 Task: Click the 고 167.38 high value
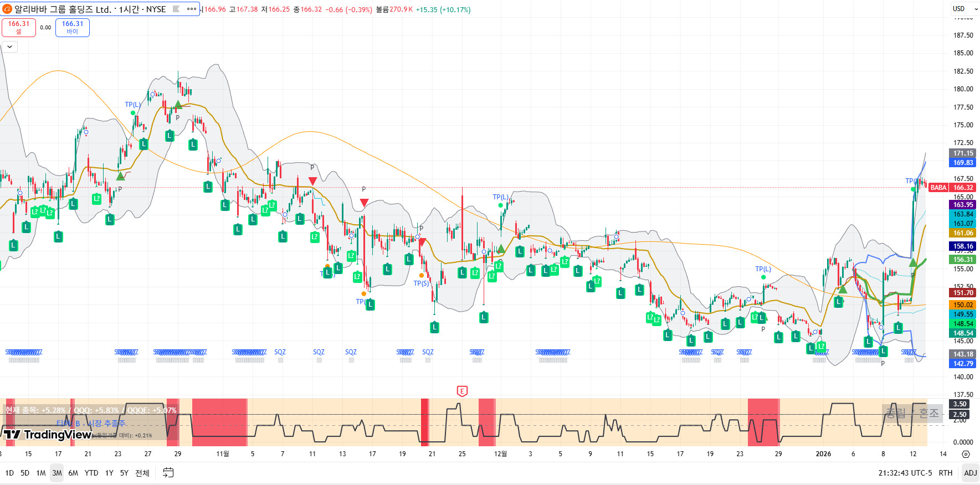[243, 9]
